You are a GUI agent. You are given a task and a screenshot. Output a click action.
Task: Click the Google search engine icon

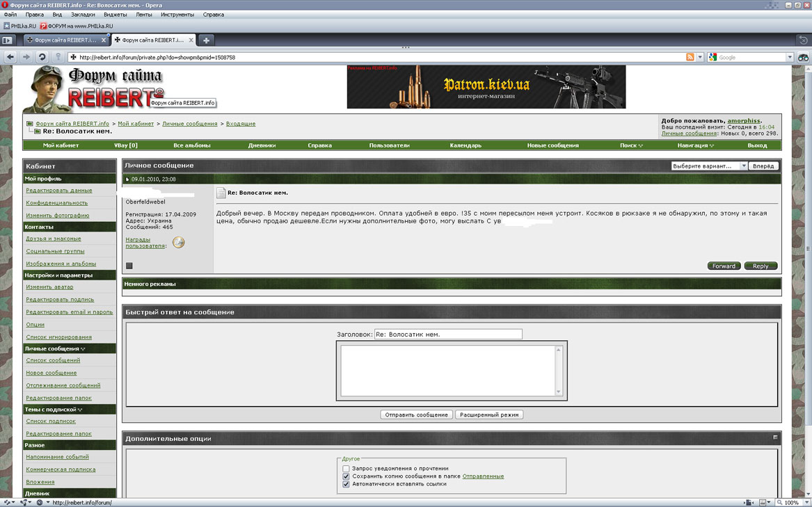click(713, 58)
